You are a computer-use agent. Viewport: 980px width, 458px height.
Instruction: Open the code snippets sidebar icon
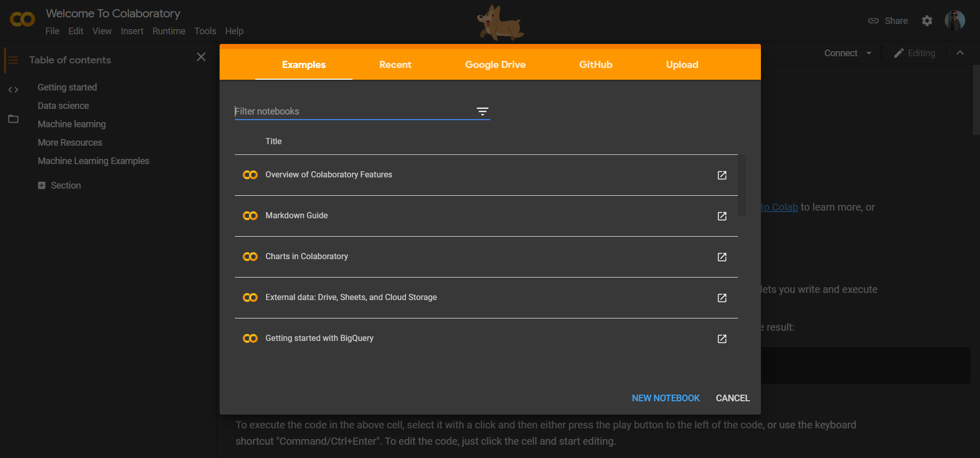coord(13,90)
